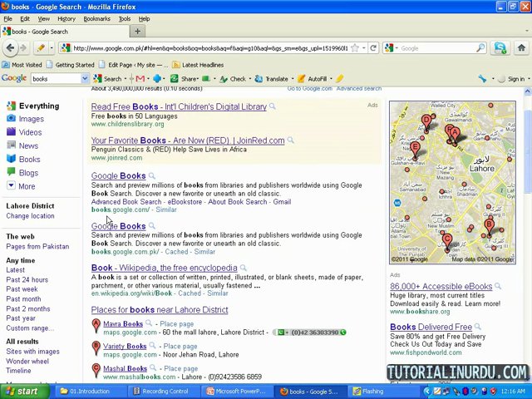This screenshot has height=399, width=532.
Task: Open the search engine selector dropdown
Action: pyautogui.click(x=394, y=48)
